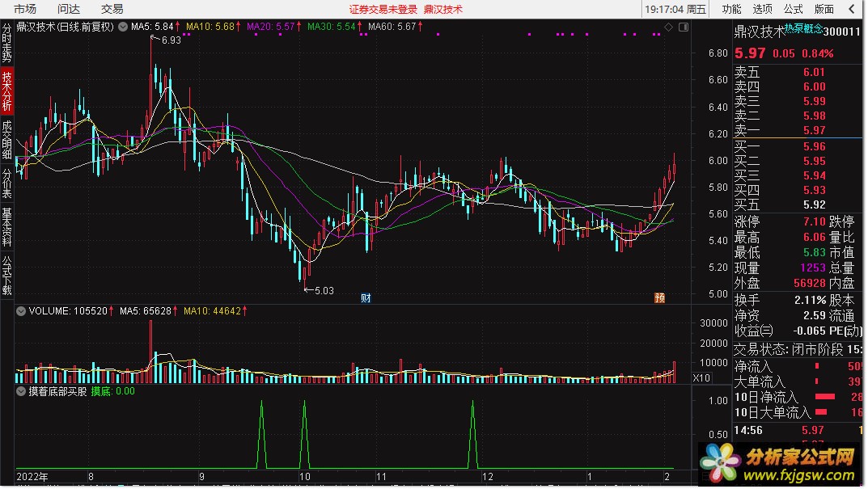
Task: Click the MA30: 5.54 indicator label
Action: (x=334, y=27)
